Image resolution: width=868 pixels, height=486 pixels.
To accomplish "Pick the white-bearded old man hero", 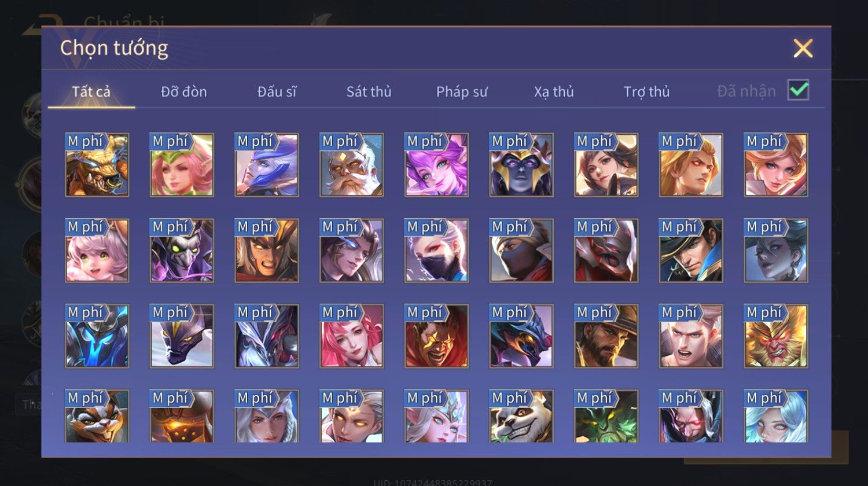I will (351, 165).
